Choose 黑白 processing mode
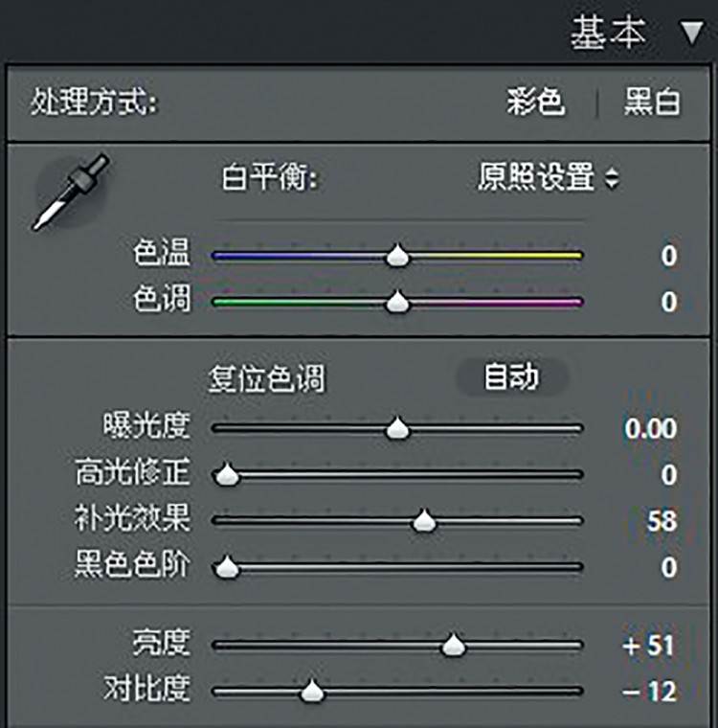This screenshot has width=718, height=728. coord(652,102)
